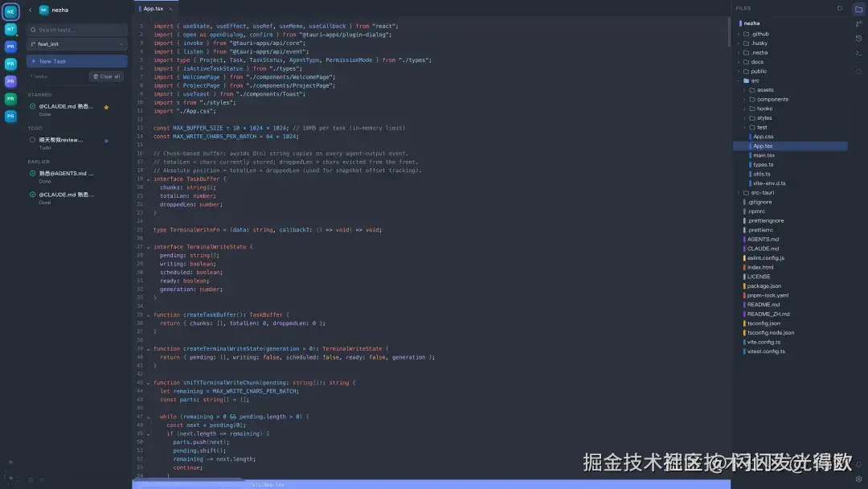This screenshot has height=489, width=868.
Task: Mark the 明天帮我review task circle as done
Action: [x=33, y=140]
